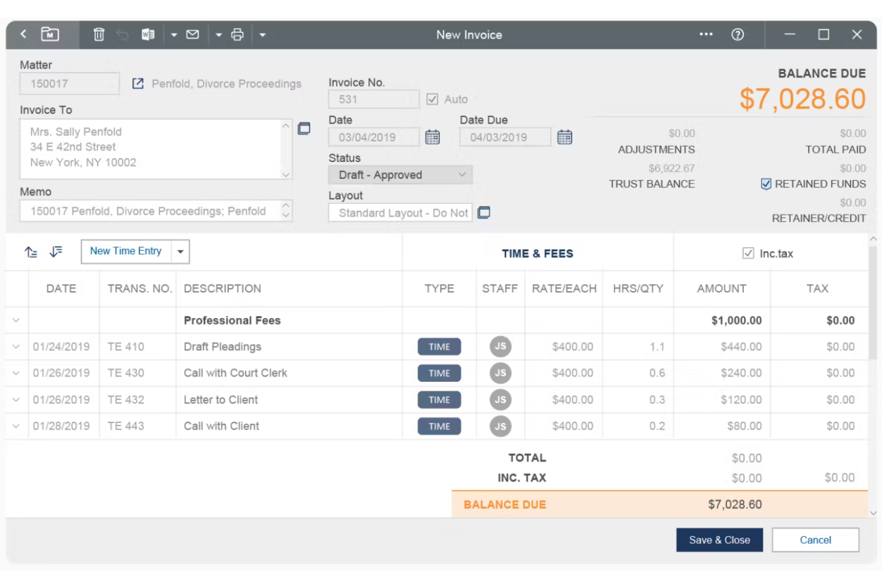Click TIME badge on Call with Court Clerk
The width and height of the screenshot is (882, 588).
click(x=439, y=373)
